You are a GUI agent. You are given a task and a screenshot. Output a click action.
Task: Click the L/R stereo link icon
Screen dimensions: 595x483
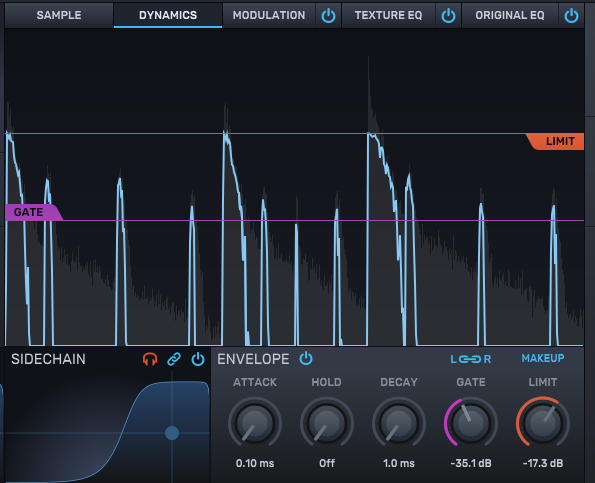(x=471, y=359)
